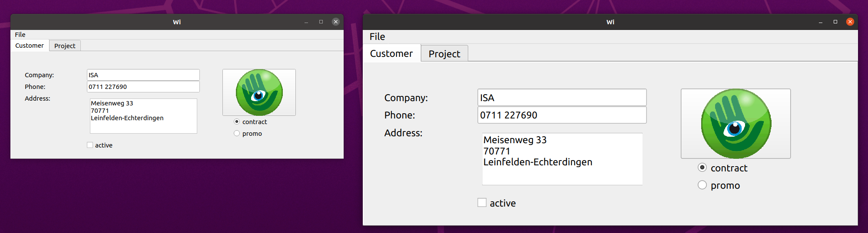Click the Phone field in the right window

click(562, 115)
